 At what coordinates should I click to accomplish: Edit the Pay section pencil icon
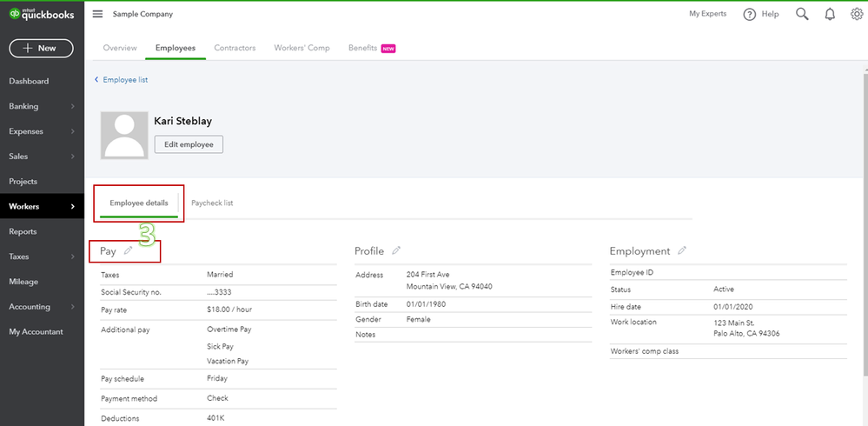click(129, 250)
